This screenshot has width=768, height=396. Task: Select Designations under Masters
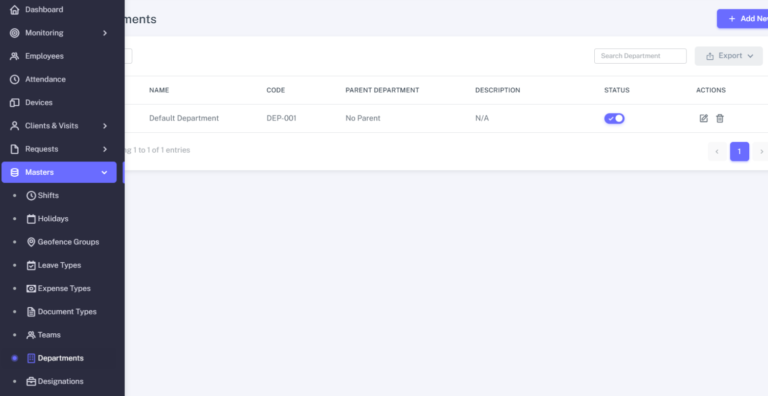[62, 381]
